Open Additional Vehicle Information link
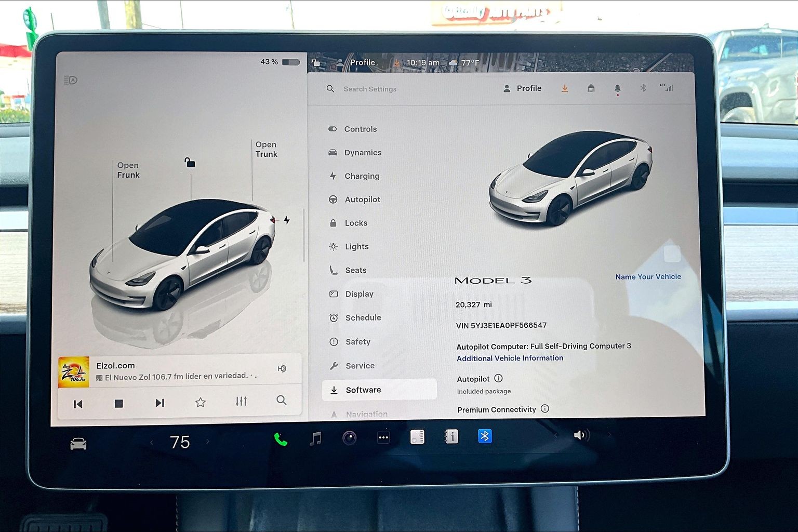This screenshot has height=532, width=798. coord(510,358)
